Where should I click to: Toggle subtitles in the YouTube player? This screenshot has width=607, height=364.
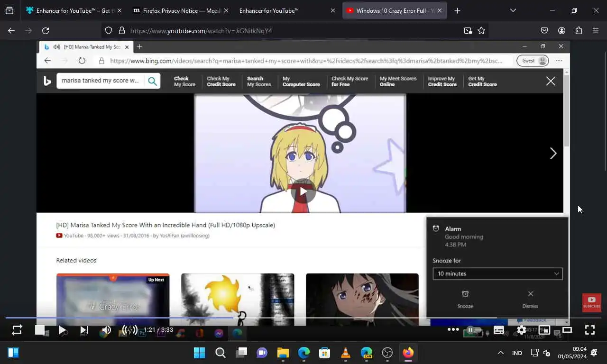tap(499, 330)
